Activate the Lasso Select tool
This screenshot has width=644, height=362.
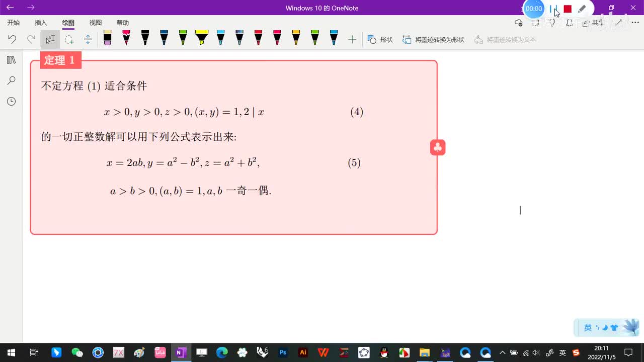pyautogui.click(x=69, y=39)
